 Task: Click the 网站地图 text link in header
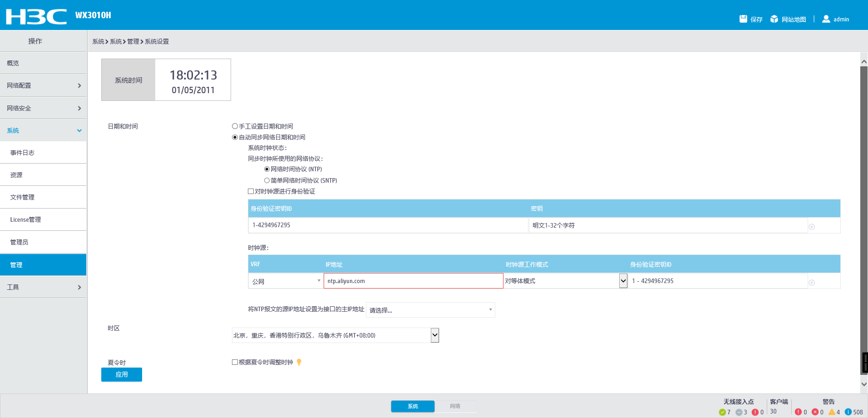(794, 20)
